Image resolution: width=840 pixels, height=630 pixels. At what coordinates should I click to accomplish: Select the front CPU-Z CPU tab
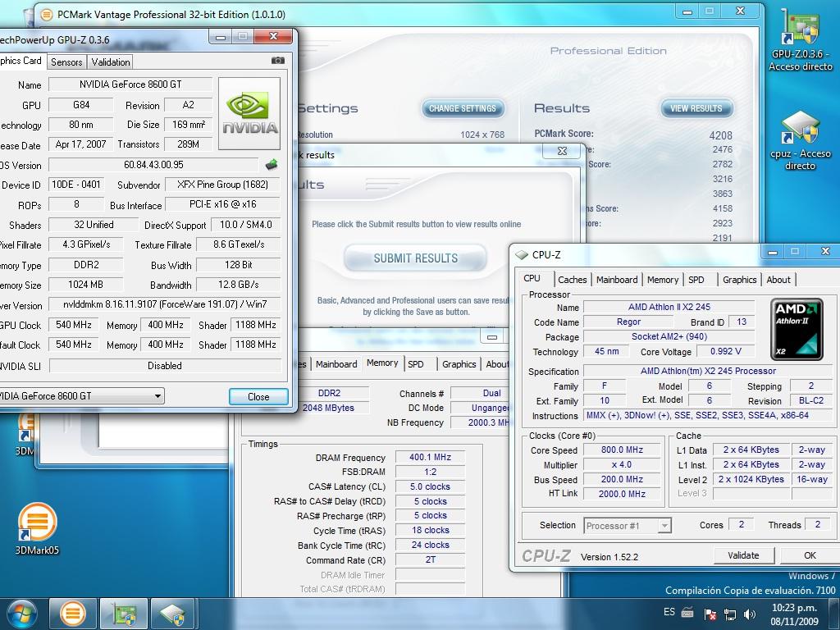(x=532, y=279)
